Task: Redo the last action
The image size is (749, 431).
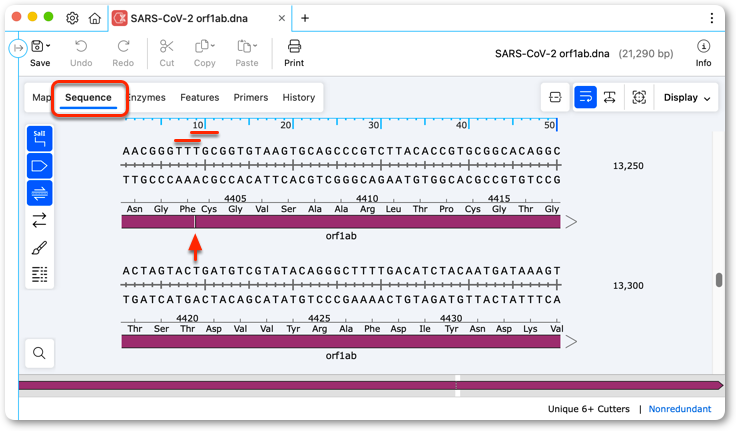Action: click(123, 54)
